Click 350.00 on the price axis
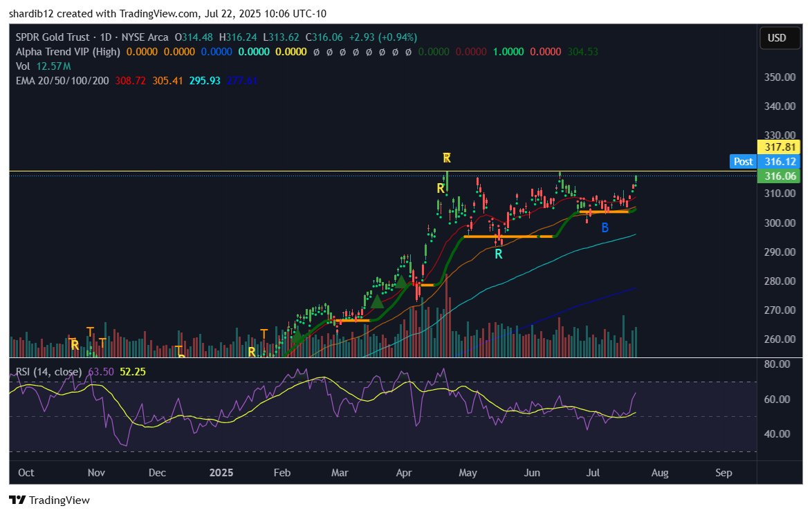The image size is (812, 515). tap(780, 77)
